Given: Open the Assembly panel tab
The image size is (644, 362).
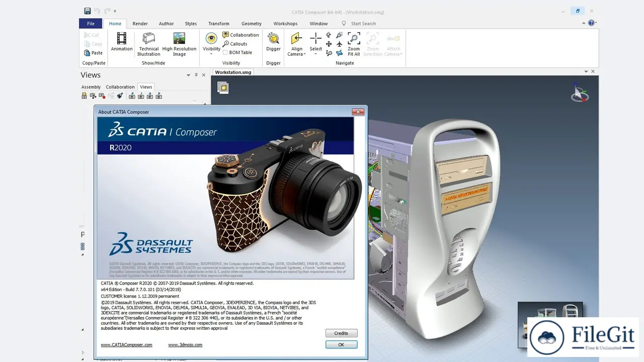Looking at the screenshot, I should point(91,87).
